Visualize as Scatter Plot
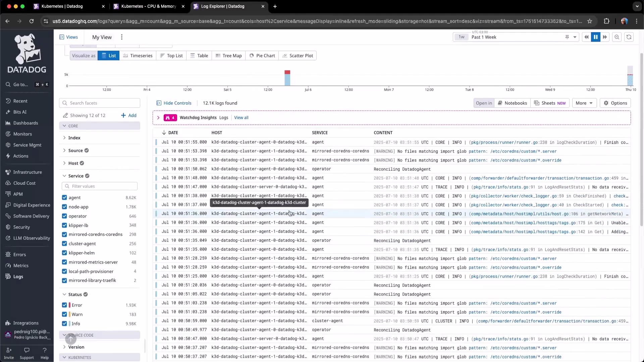This screenshot has height=362, width=644. (298, 56)
